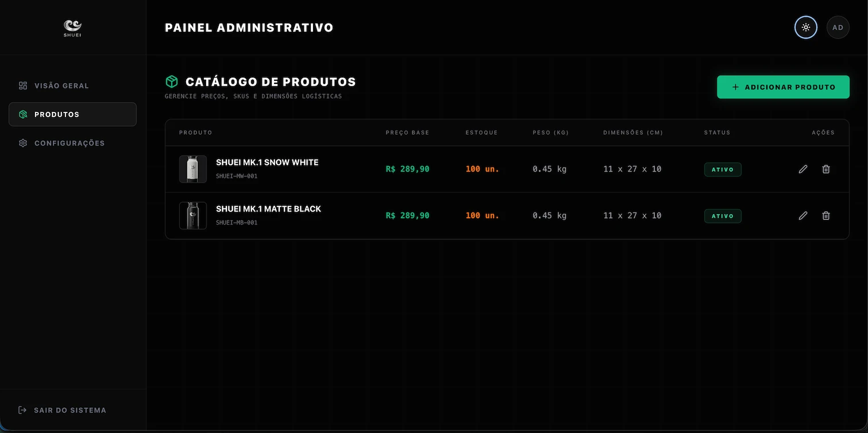Click the 11 x 27 x 10 dimensions of Snow White

pos(632,169)
